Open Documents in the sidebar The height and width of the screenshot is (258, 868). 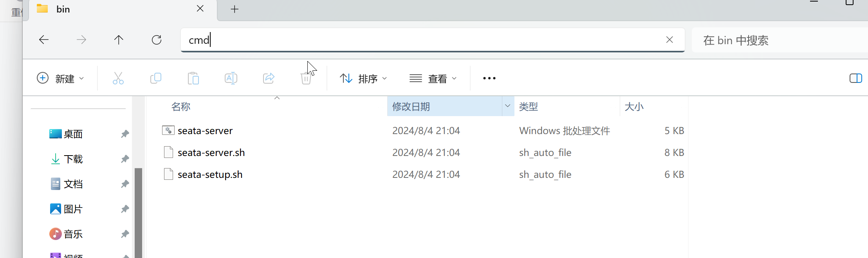click(x=67, y=184)
